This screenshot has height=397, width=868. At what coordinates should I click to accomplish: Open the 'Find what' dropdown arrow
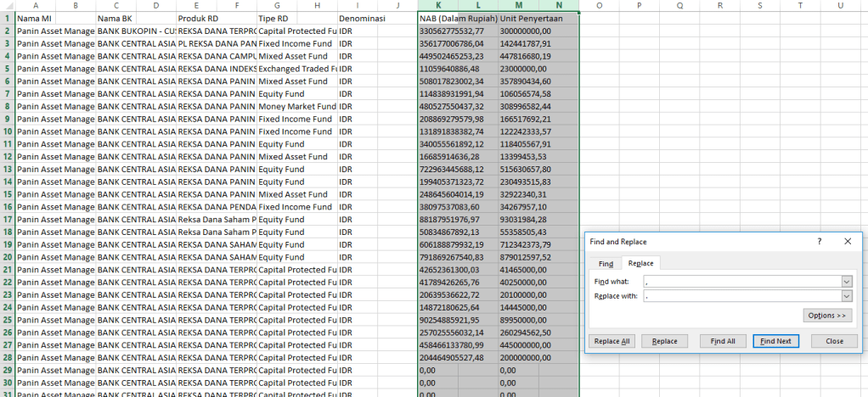coord(846,282)
